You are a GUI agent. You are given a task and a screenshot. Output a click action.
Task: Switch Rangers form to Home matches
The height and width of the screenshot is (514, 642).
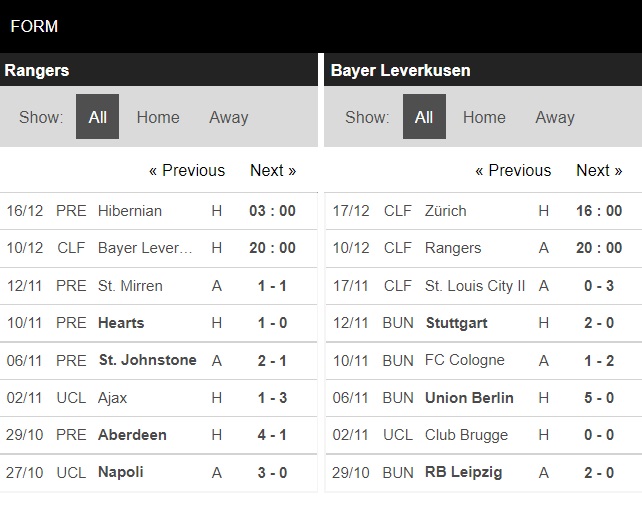click(x=158, y=117)
